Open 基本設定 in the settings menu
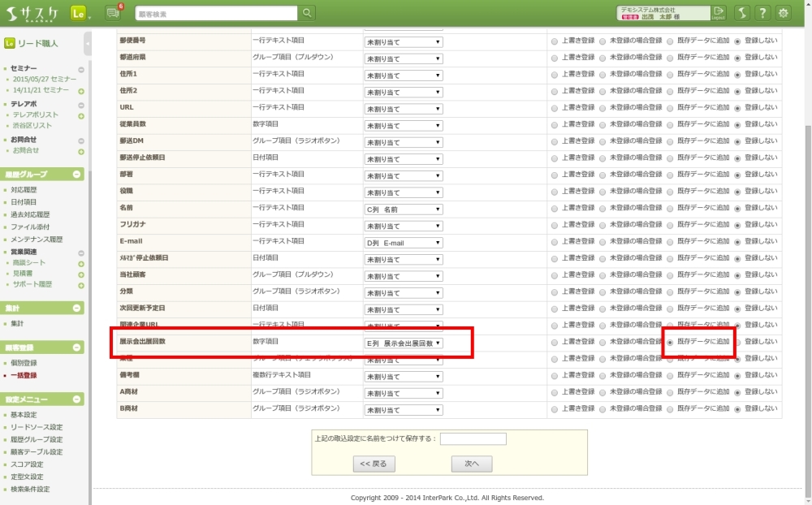This screenshot has height=505, width=812. pyautogui.click(x=24, y=415)
